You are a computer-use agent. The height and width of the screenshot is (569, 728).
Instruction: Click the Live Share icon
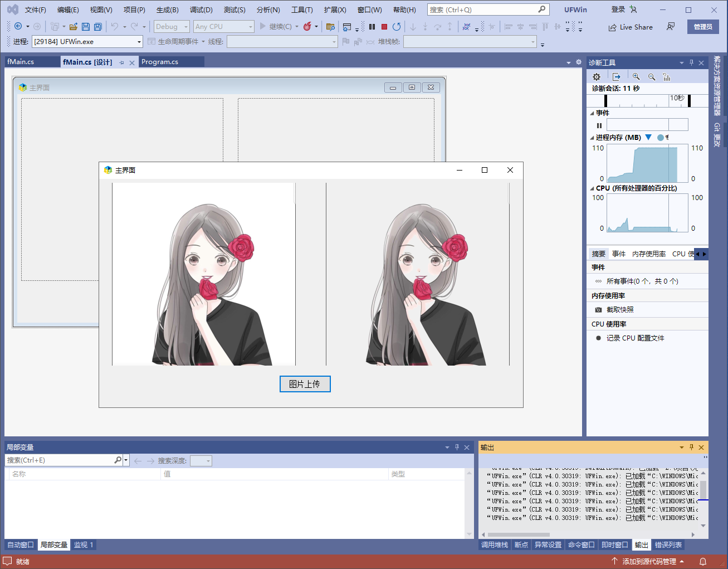[613, 27]
